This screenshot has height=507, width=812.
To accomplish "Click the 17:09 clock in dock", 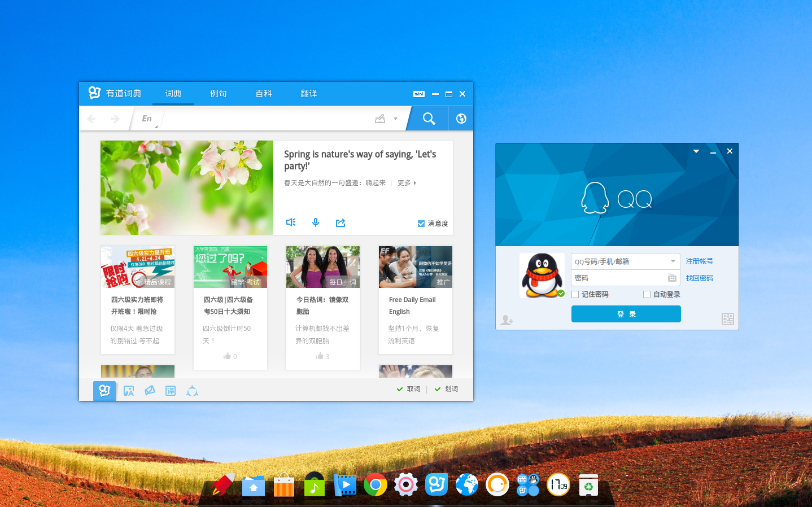I will coord(558,484).
